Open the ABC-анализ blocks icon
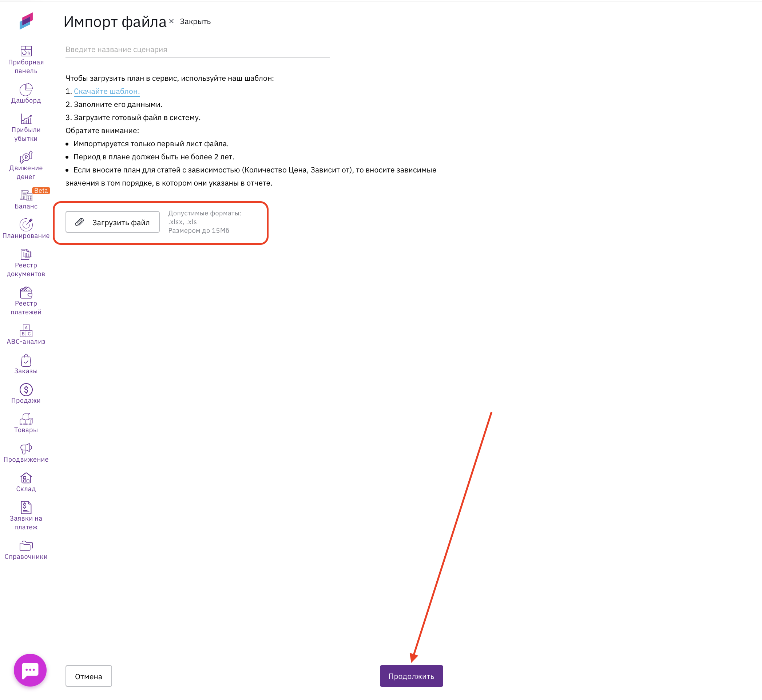Screen dimensions: 762x700 [26, 331]
